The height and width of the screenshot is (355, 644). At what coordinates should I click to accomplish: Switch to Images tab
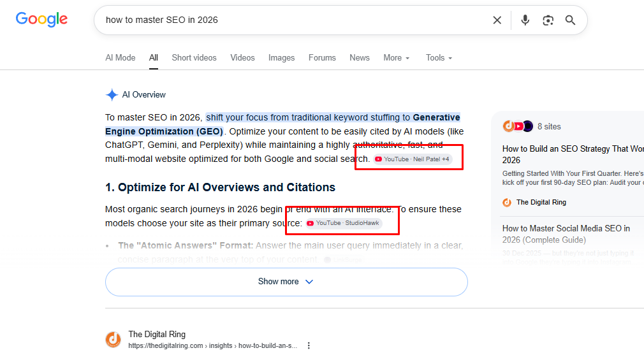pyautogui.click(x=281, y=58)
